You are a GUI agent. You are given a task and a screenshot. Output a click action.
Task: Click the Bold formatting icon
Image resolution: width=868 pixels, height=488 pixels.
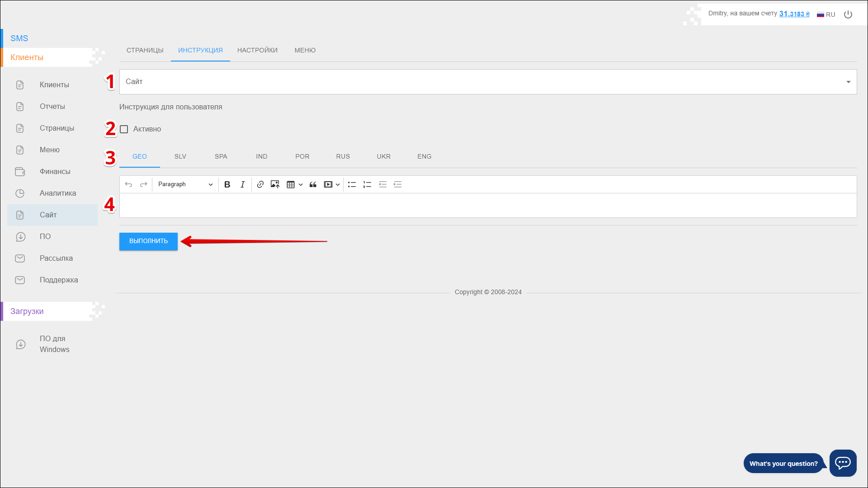[x=227, y=184]
